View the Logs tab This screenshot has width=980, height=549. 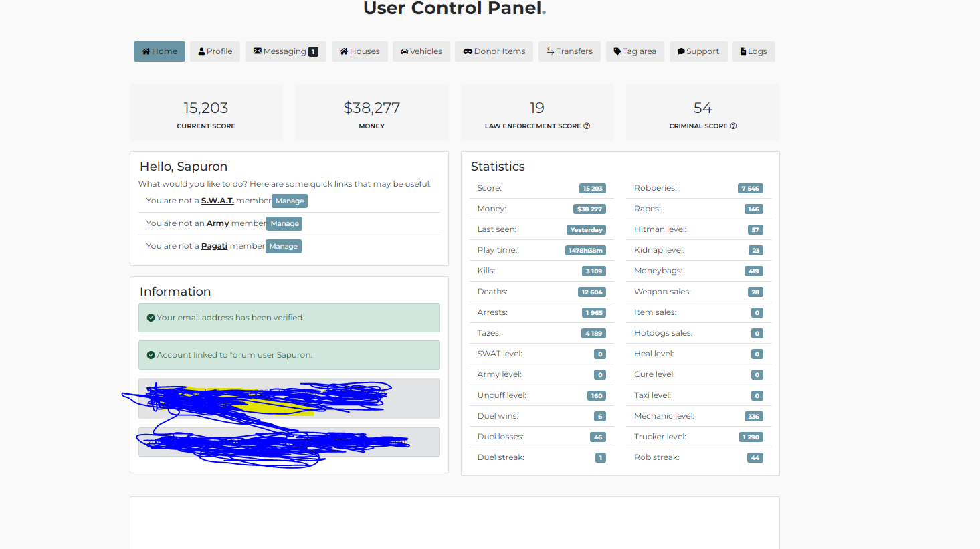(754, 51)
